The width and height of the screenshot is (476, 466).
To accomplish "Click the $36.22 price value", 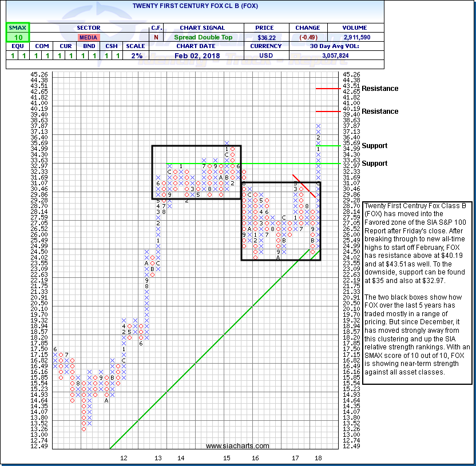I will coord(265,37).
